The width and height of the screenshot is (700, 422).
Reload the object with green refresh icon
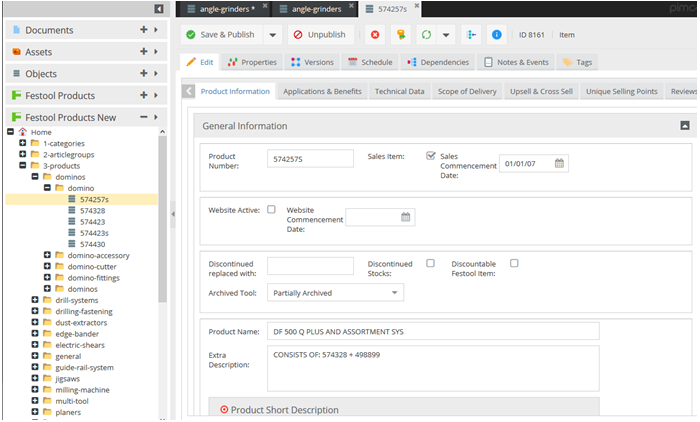click(x=426, y=35)
